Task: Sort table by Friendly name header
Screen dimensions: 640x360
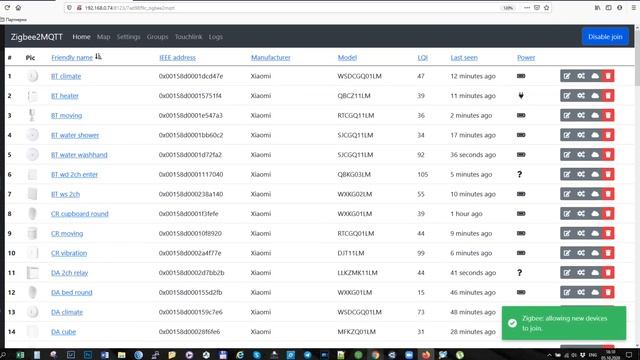Action: [x=72, y=58]
